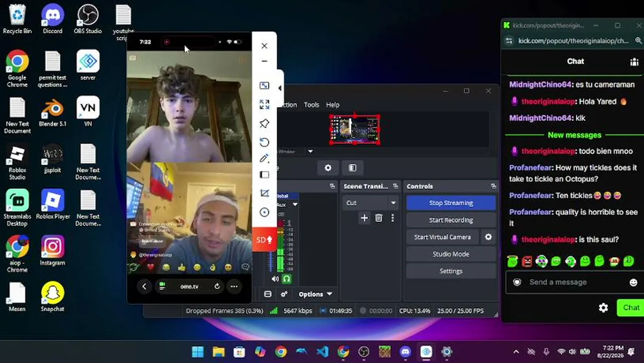Add a scene transition with plus icon
This screenshot has width=644, height=363.
coord(364,218)
